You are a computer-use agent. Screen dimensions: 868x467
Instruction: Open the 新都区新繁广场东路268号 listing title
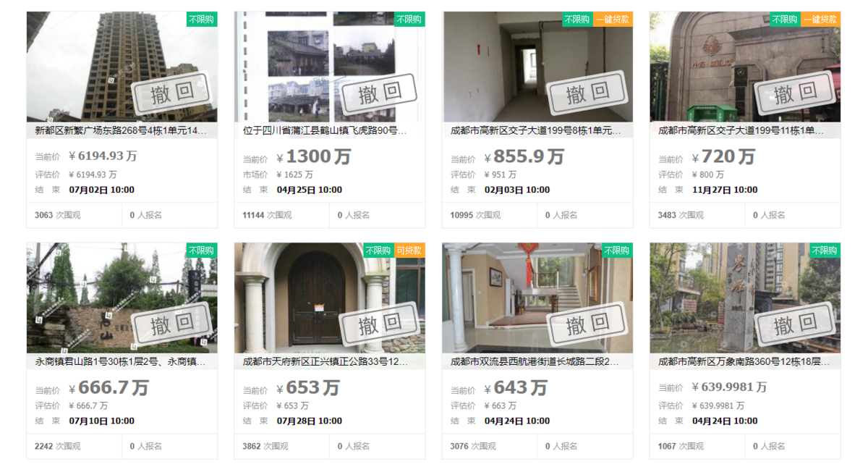point(122,131)
